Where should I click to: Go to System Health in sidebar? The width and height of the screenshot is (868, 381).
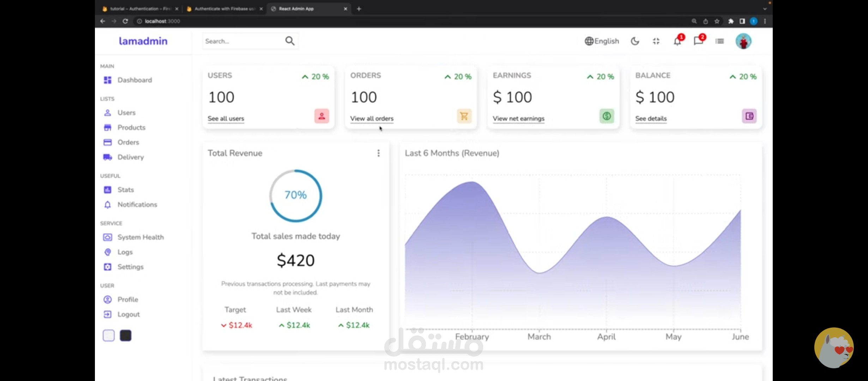[x=140, y=237]
